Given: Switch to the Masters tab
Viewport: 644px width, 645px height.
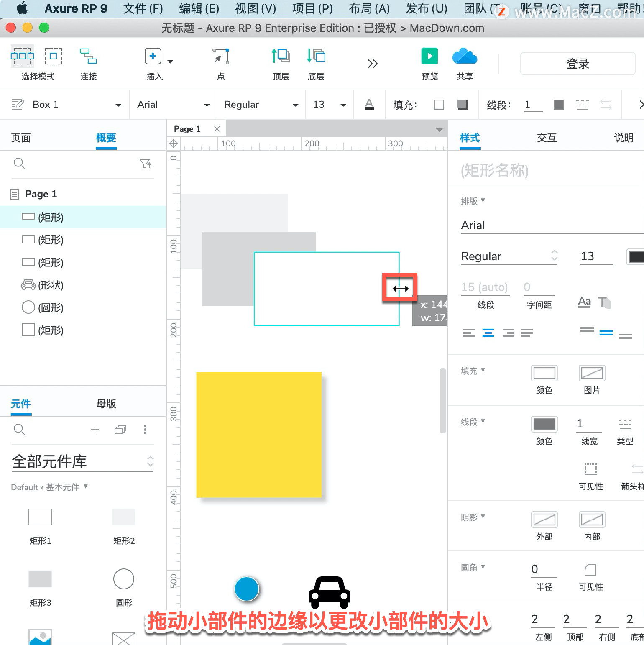Looking at the screenshot, I should (x=106, y=404).
